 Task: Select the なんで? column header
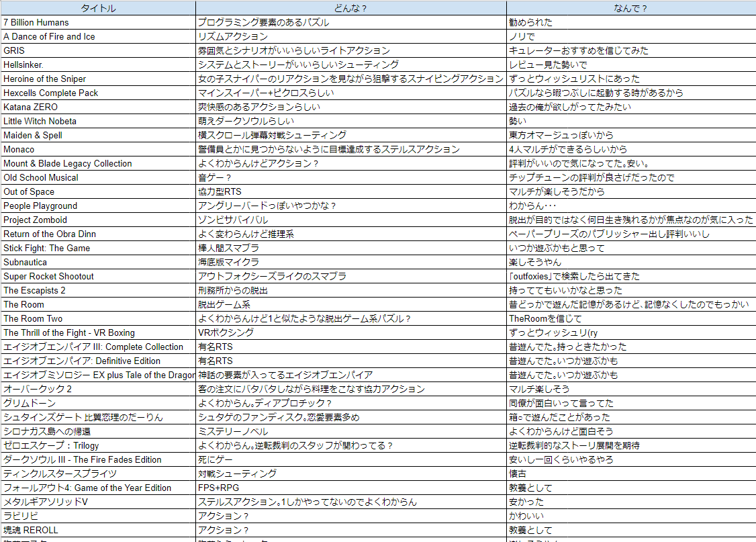[631, 7]
